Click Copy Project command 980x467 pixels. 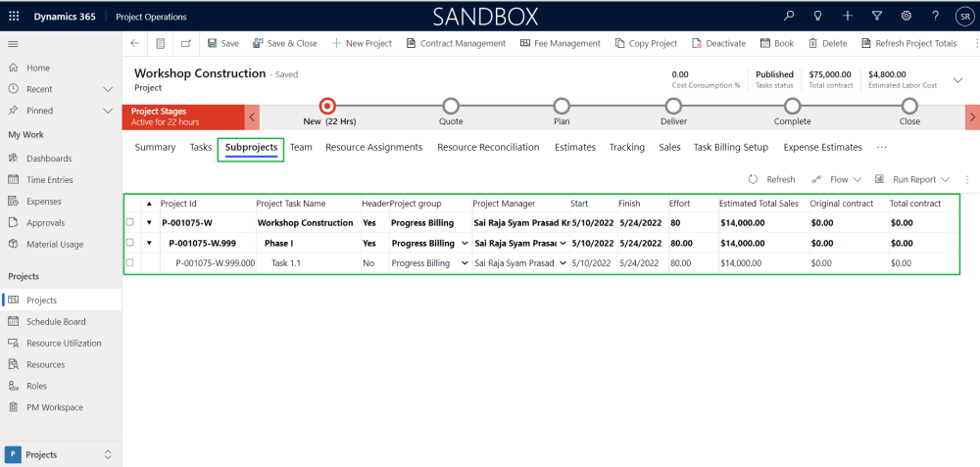[x=646, y=44]
